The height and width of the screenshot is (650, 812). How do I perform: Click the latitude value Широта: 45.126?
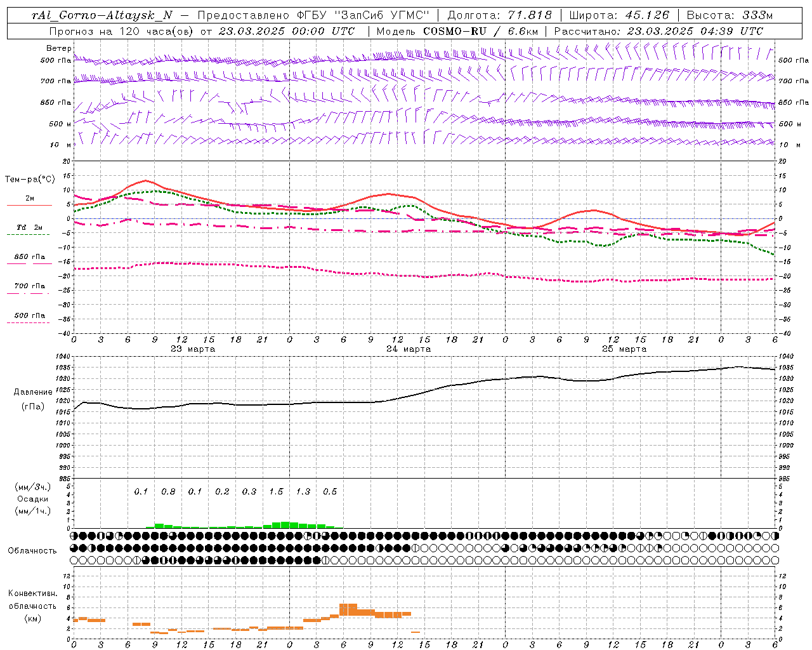tap(619, 16)
